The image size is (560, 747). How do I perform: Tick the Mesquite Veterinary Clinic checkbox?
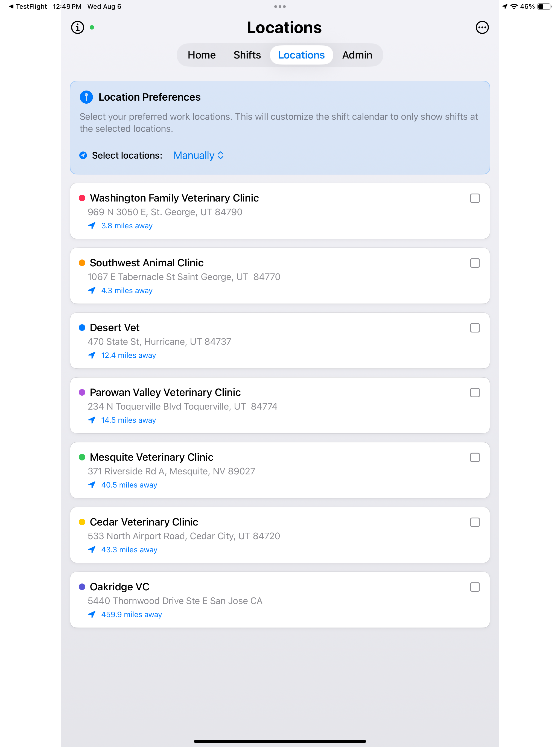475,458
